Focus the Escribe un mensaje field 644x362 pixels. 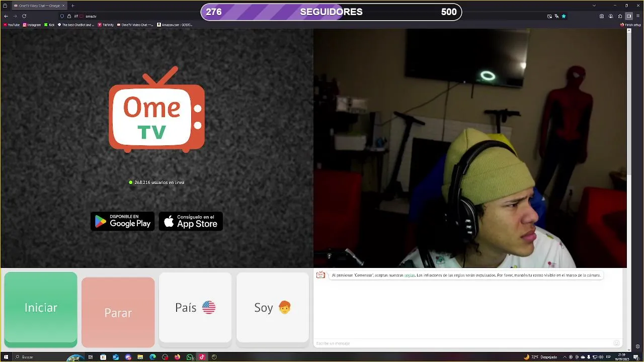(463, 343)
